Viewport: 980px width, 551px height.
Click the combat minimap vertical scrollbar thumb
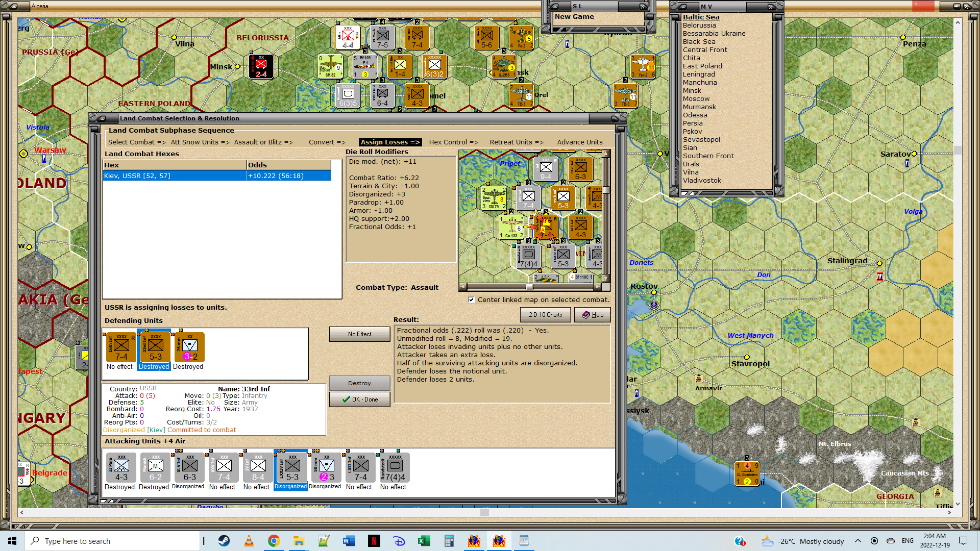tap(606, 190)
